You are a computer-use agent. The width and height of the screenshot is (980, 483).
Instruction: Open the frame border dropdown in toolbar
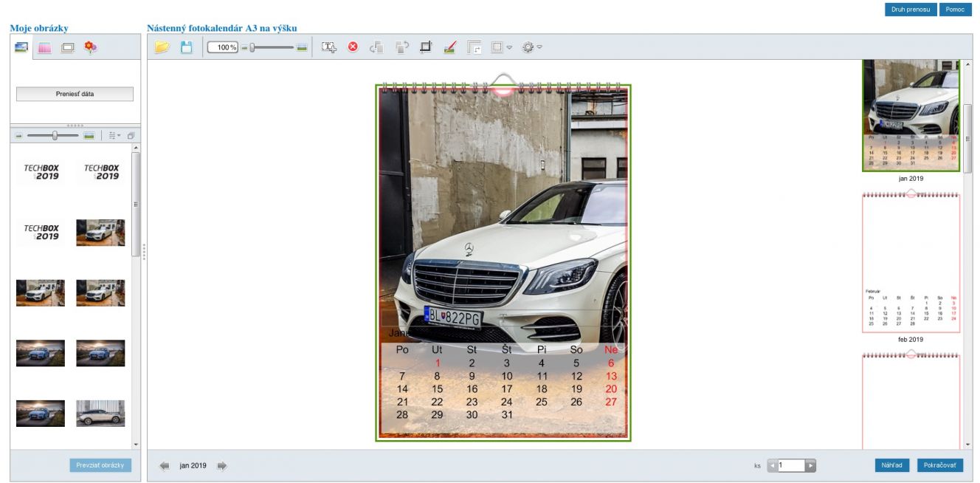pos(501,47)
